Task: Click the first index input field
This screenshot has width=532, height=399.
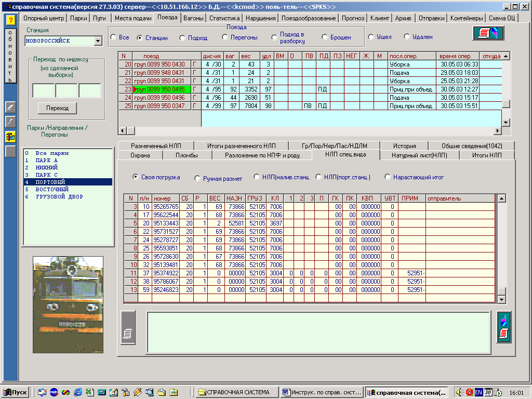Action: point(43,90)
